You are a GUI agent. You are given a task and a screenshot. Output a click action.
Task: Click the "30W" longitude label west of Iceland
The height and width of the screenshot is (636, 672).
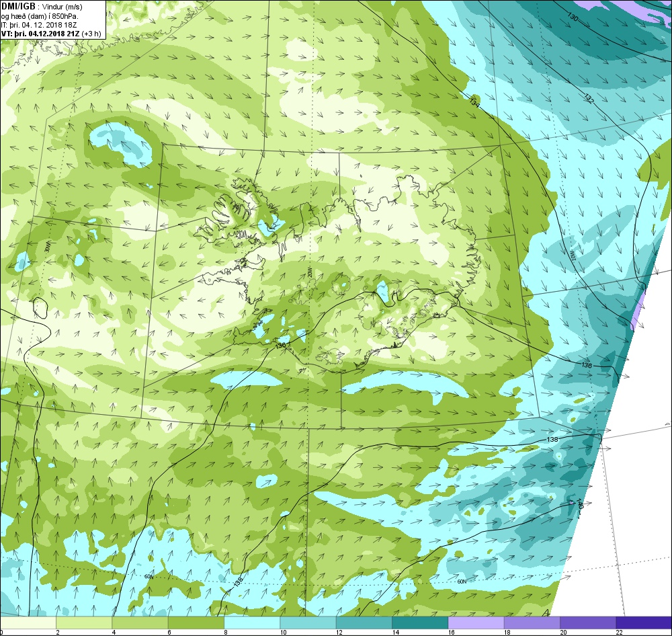pos(48,246)
